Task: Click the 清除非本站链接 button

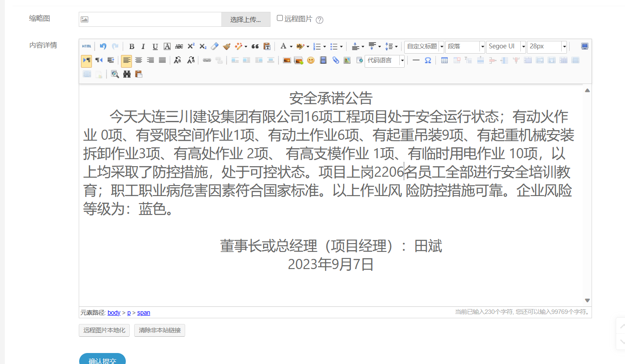Action: tap(160, 330)
